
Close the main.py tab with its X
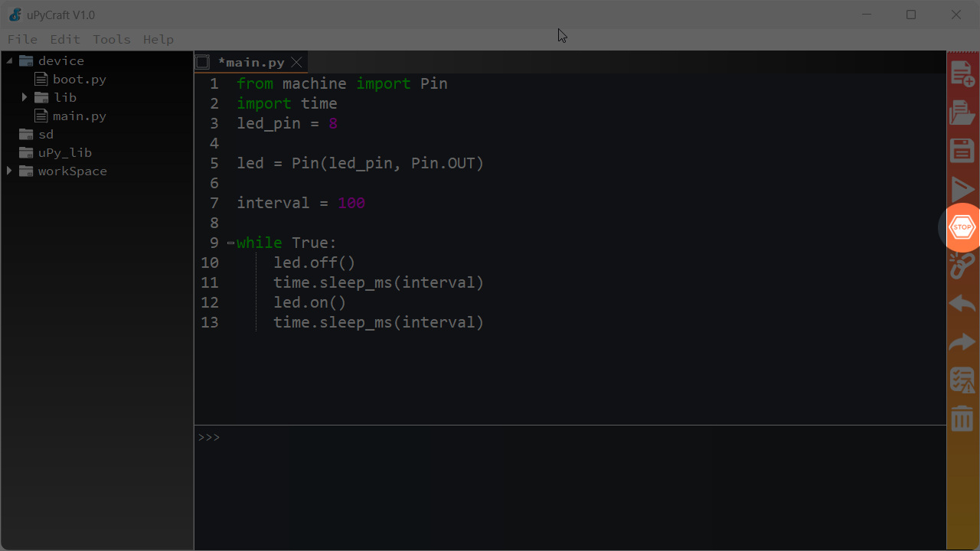296,62
